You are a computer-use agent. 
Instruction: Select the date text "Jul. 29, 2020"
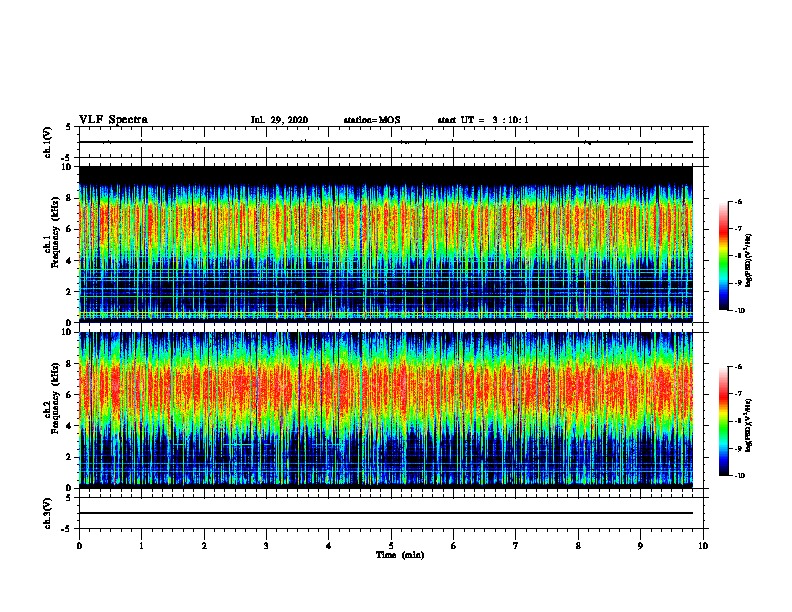[279, 120]
